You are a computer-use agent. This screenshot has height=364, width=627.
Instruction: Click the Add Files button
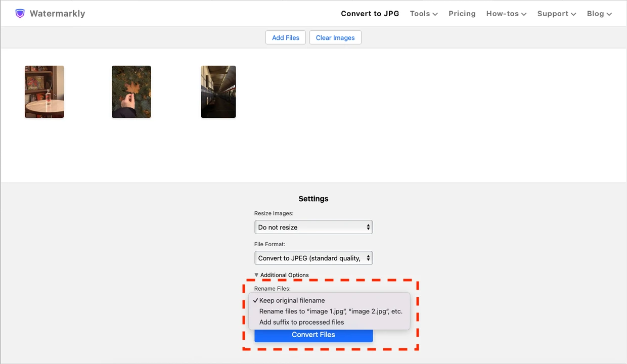point(285,37)
